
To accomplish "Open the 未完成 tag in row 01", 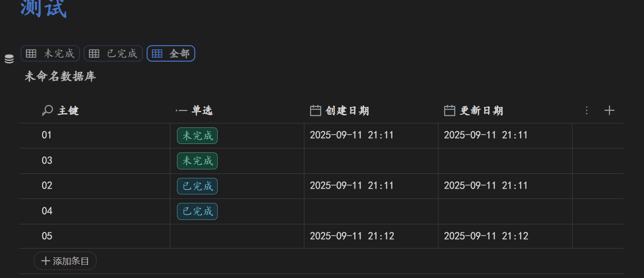I will (197, 135).
